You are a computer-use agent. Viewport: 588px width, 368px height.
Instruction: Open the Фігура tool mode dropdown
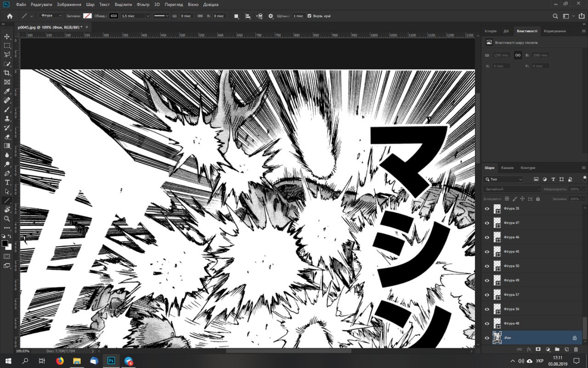(51, 16)
